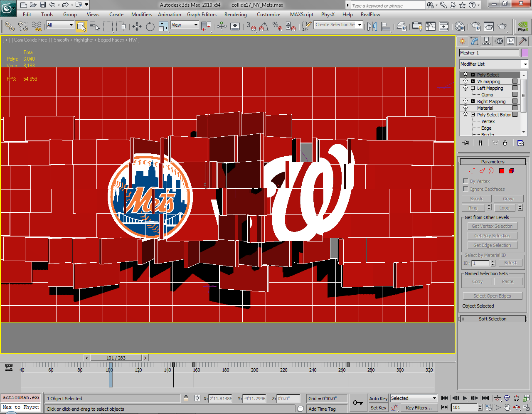Collapse the Parameters rollout

click(493, 162)
